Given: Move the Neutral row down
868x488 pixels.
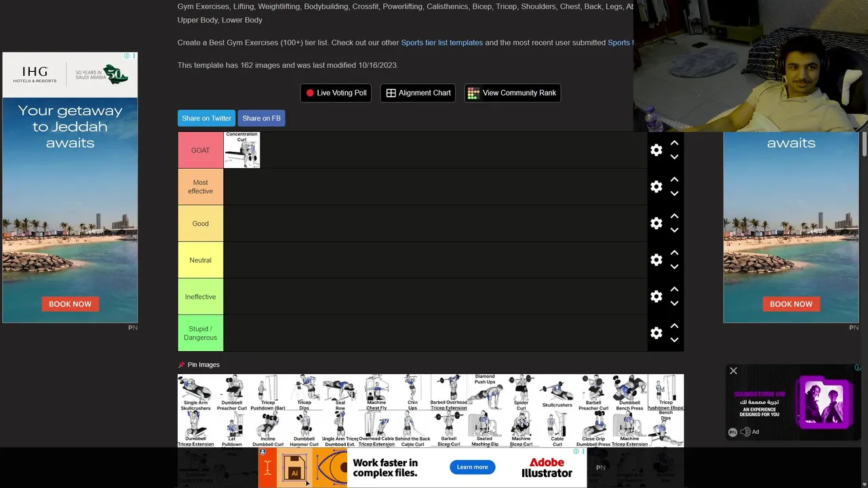Looking at the screenshot, I should coord(674,267).
